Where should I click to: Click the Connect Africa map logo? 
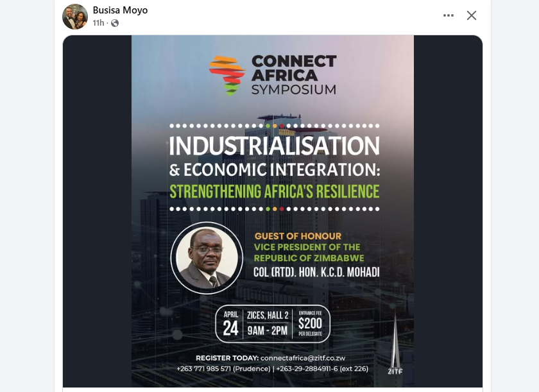tap(227, 75)
